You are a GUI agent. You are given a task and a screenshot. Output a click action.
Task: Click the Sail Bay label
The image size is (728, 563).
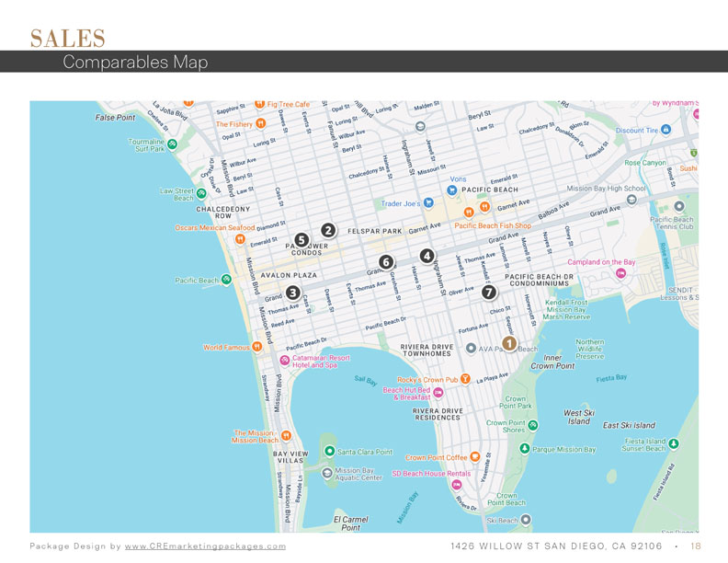[366, 381]
